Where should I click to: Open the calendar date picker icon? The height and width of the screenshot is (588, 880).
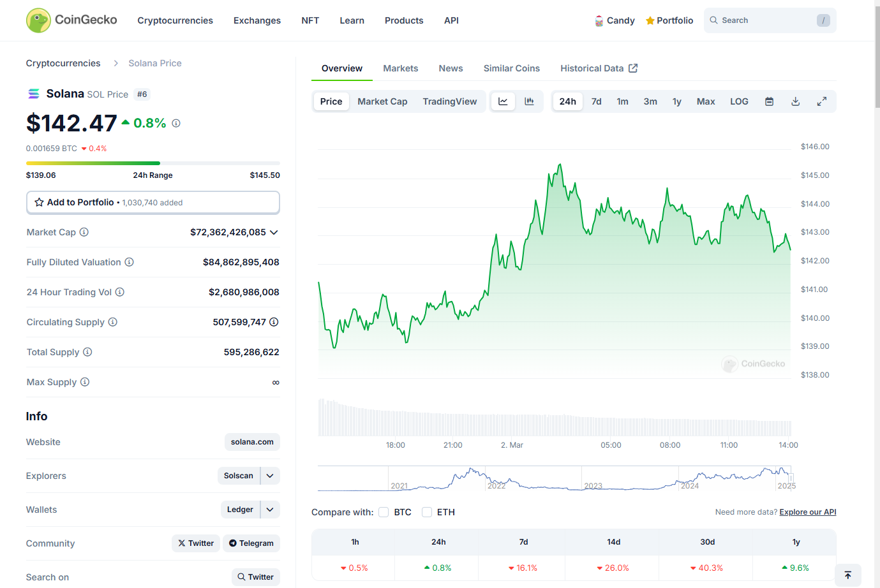pos(770,101)
